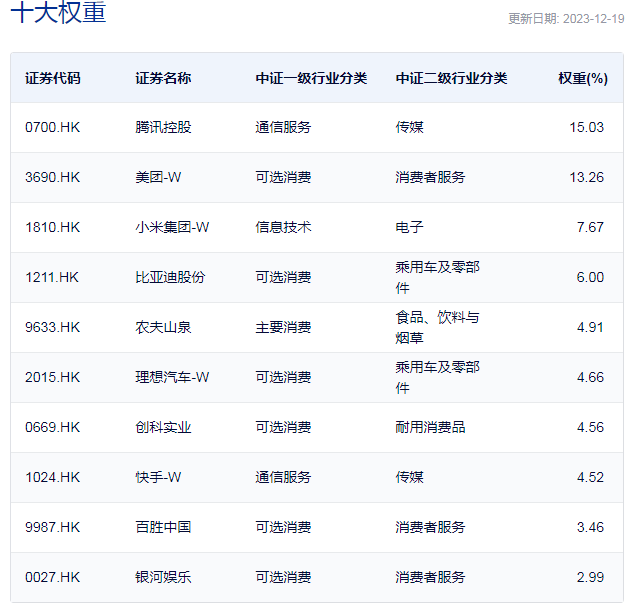Click weight value 2.99
Viewport: 629px width, 611px height.
tap(590, 577)
